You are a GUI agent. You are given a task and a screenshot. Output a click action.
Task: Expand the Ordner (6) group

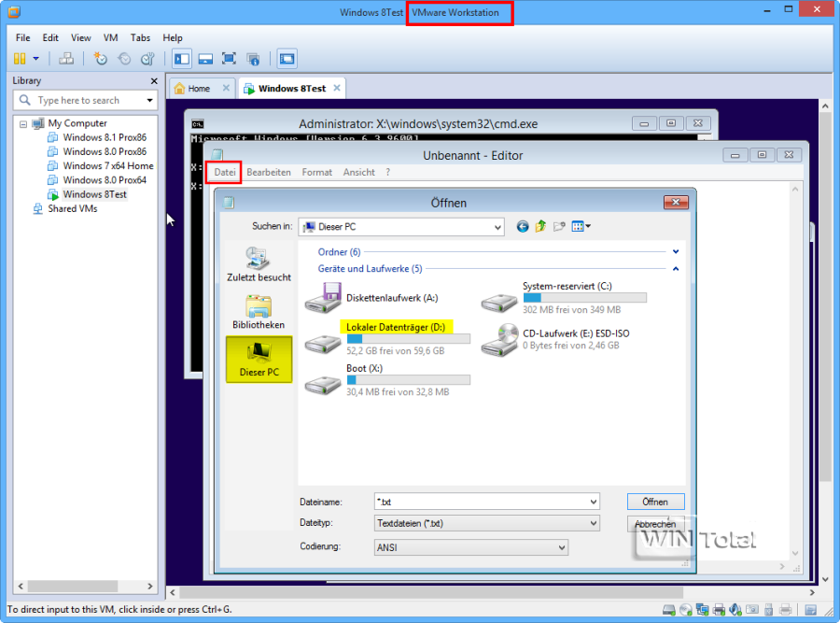[x=675, y=250]
